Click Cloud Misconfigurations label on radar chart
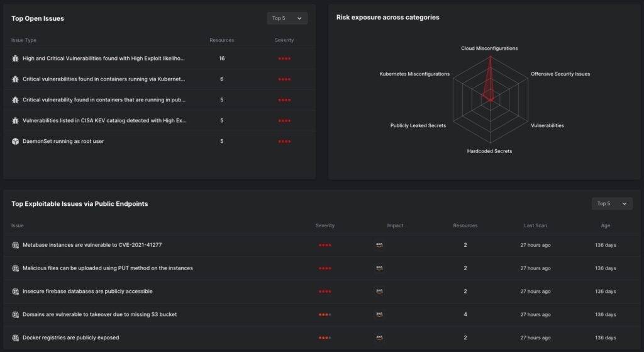 489,48
